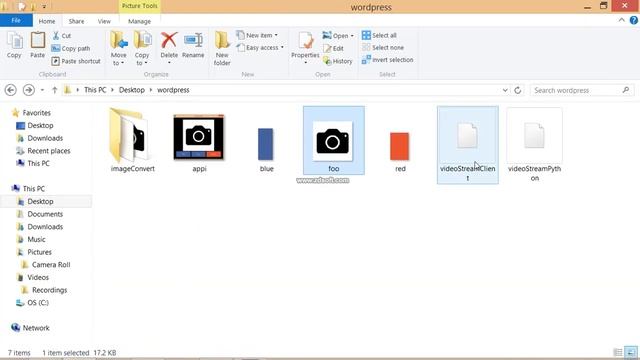Open the Camera Roll folder

click(x=46, y=264)
